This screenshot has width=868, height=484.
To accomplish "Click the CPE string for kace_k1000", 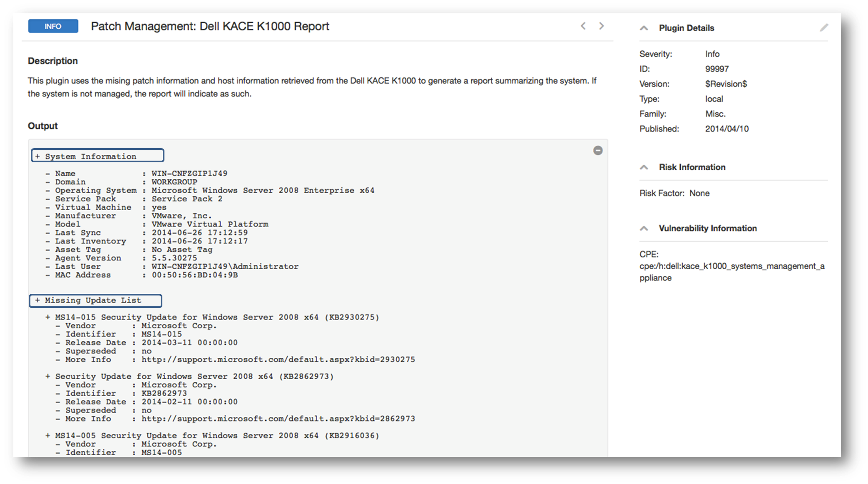I will [x=732, y=272].
